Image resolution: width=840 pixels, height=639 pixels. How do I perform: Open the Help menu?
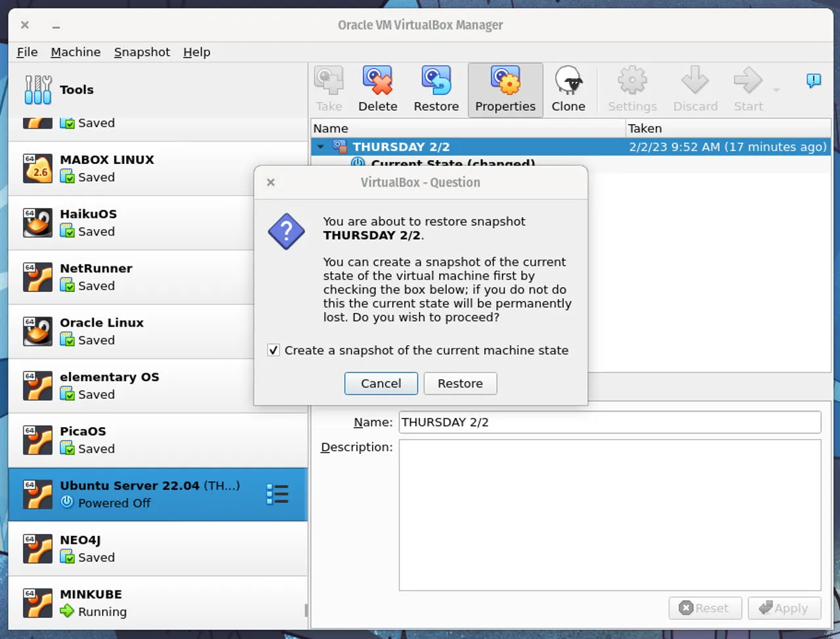click(x=196, y=52)
